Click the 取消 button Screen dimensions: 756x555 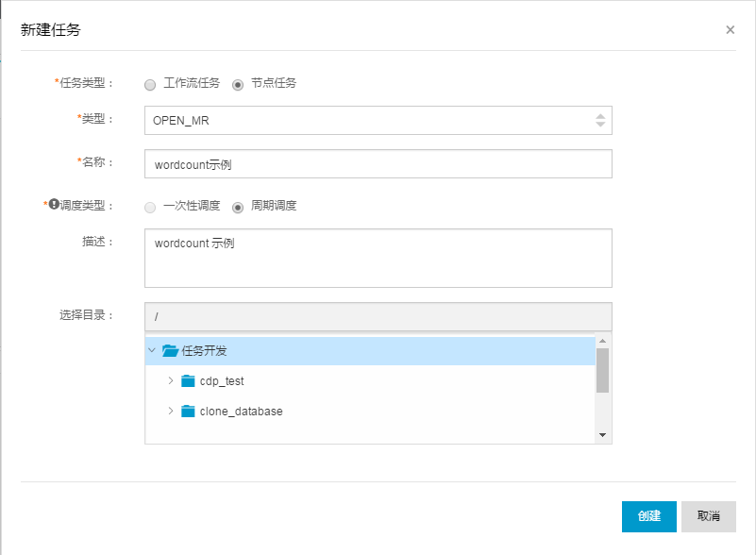(x=708, y=516)
